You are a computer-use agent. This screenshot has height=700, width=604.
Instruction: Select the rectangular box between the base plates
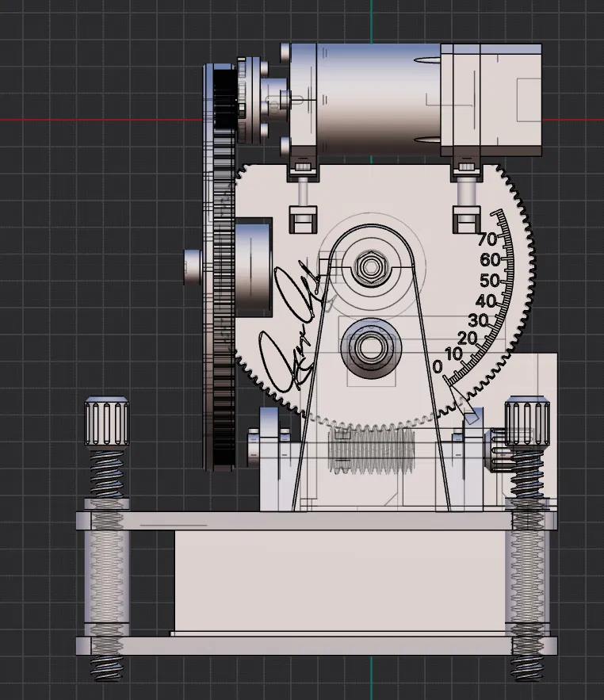point(339,581)
